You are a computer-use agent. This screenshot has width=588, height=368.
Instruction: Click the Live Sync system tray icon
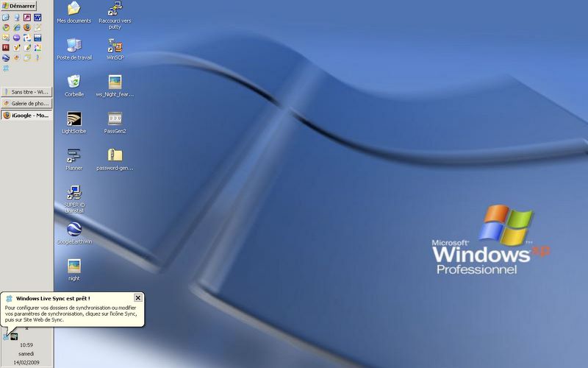point(6,337)
